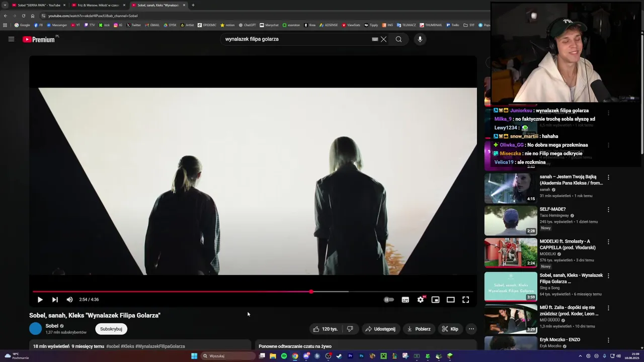Show hidden system tray icons

(x=580, y=356)
